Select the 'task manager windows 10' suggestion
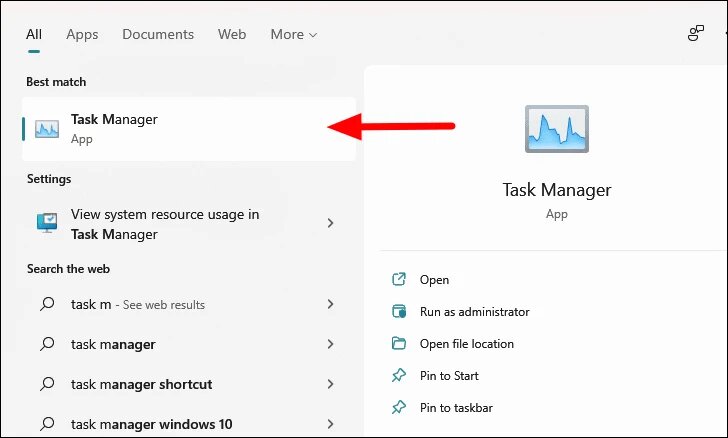This screenshot has width=728, height=438. [x=189, y=424]
